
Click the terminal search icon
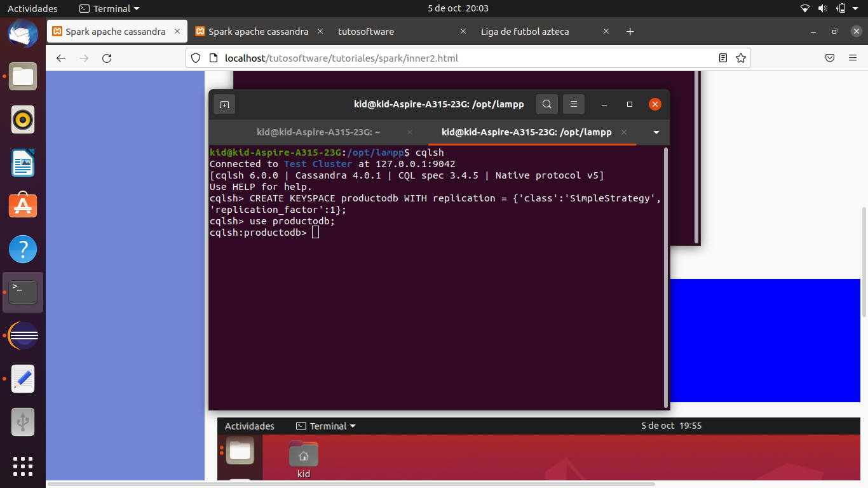click(547, 104)
